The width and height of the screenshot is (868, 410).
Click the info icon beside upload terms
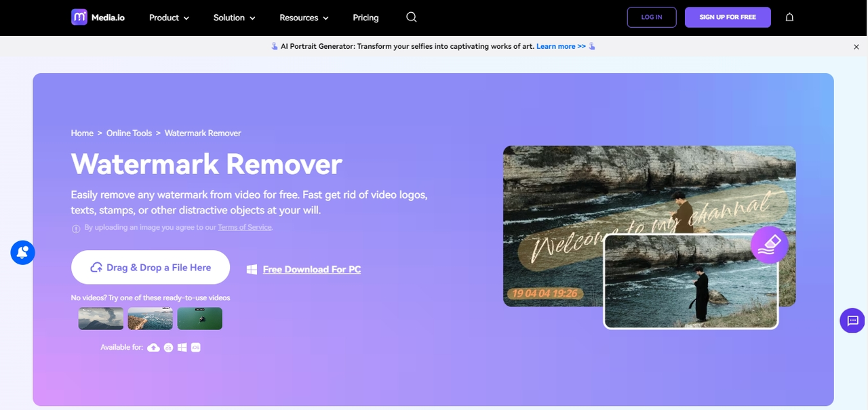tap(76, 228)
